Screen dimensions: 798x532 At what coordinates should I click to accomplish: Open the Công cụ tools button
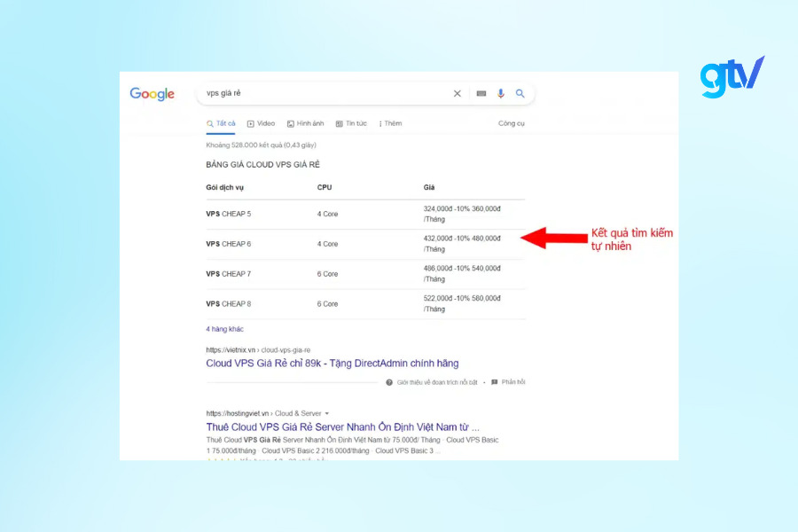pos(512,123)
